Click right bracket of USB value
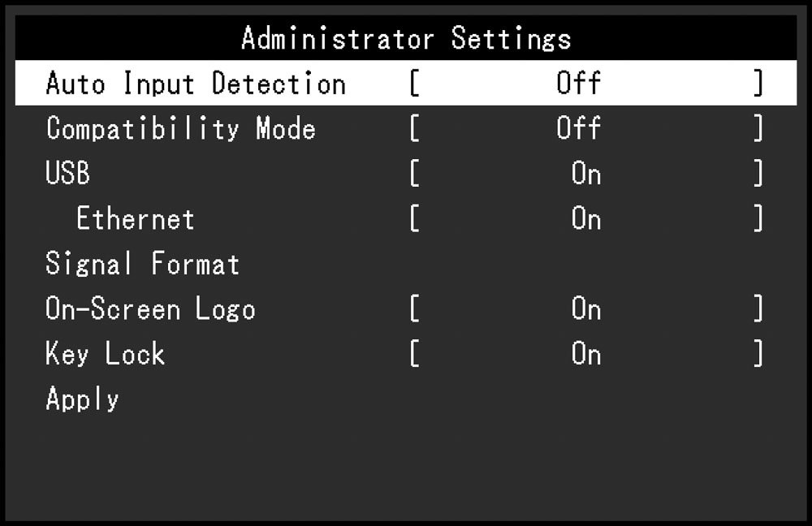The image size is (812, 526). [758, 173]
